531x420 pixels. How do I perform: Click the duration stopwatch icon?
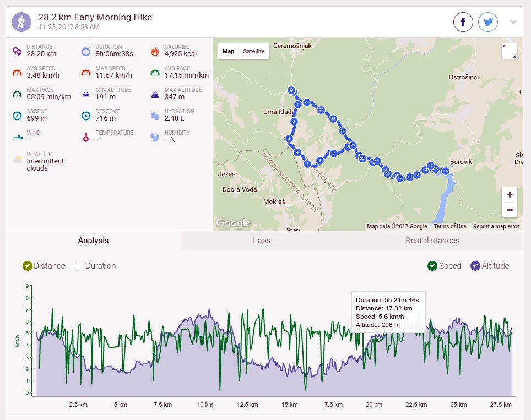(x=86, y=51)
